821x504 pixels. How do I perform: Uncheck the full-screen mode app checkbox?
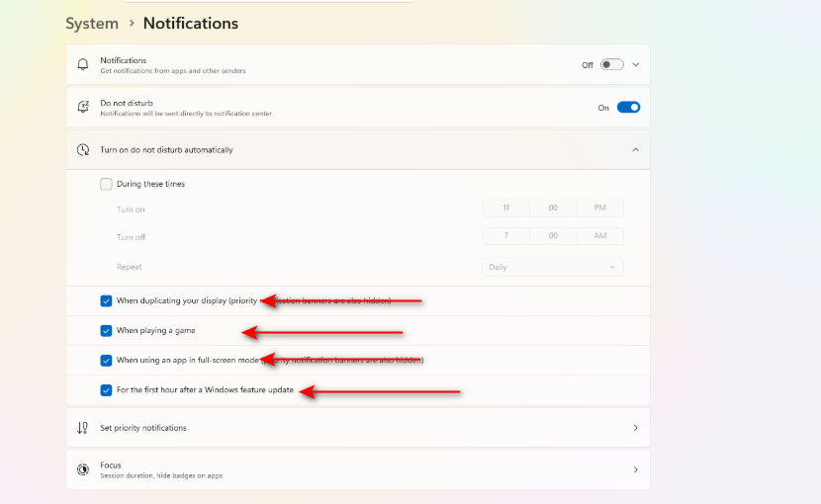(106, 361)
